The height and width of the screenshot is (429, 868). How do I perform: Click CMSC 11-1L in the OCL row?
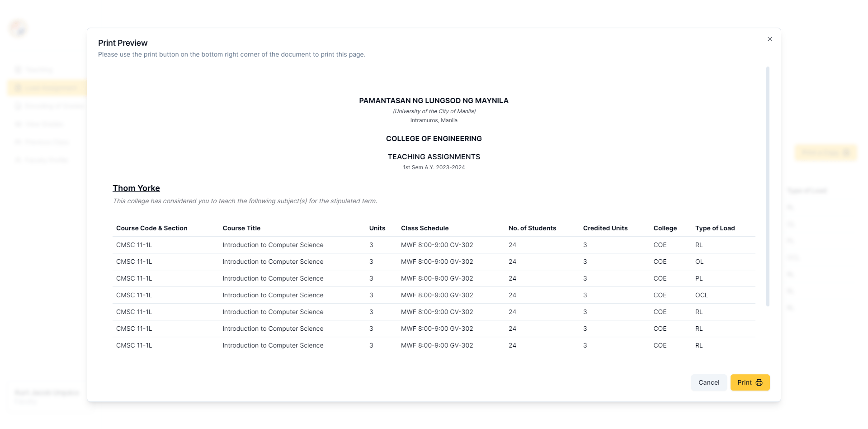(134, 295)
